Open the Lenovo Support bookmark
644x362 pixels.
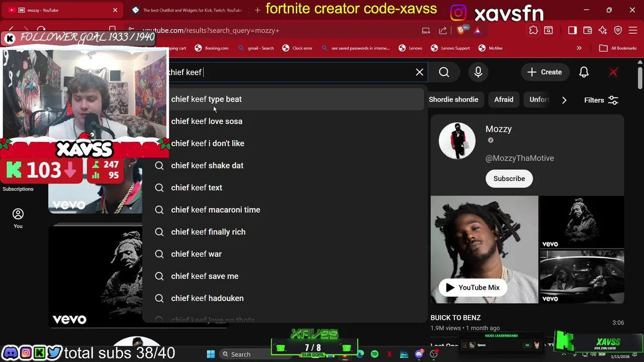[x=450, y=48]
